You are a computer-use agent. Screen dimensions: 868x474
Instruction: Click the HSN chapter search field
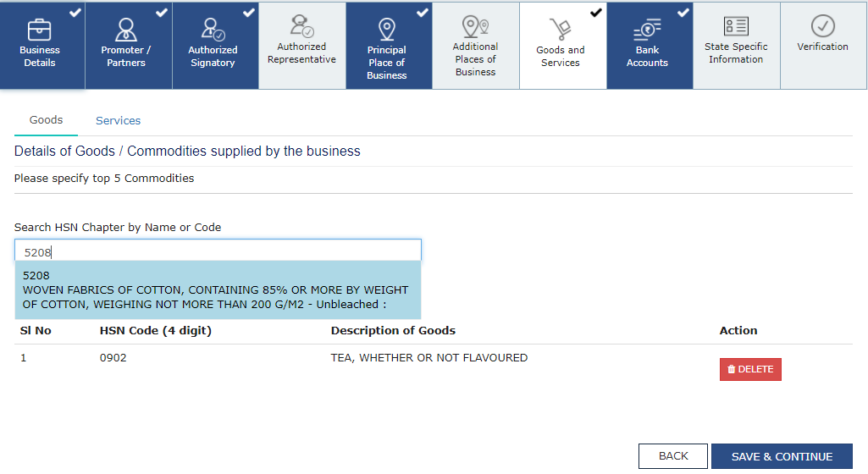pos(218,251)
